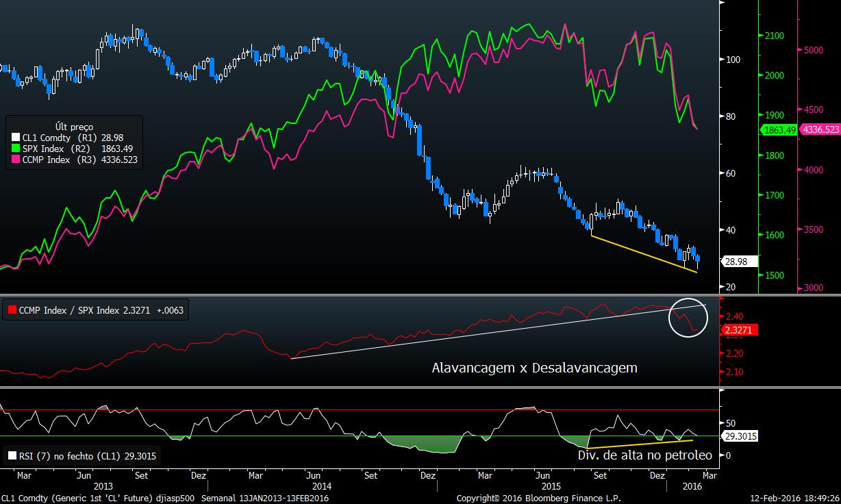Select the 'Alavancagem x Desalavancagem' annotation text
The width and height of the screenshot is (841, 504).
coord(534,368)
